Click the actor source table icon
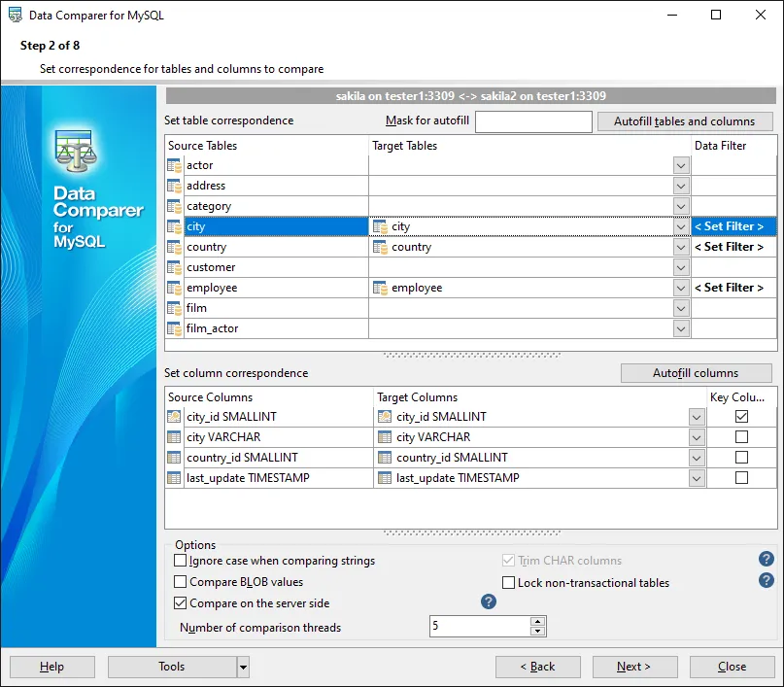 [x=174, y=165]
